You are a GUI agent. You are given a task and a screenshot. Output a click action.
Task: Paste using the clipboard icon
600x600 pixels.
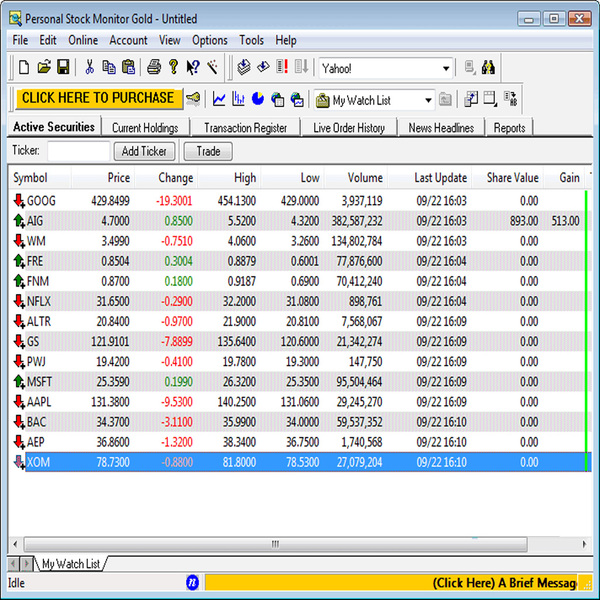point(129,67)
